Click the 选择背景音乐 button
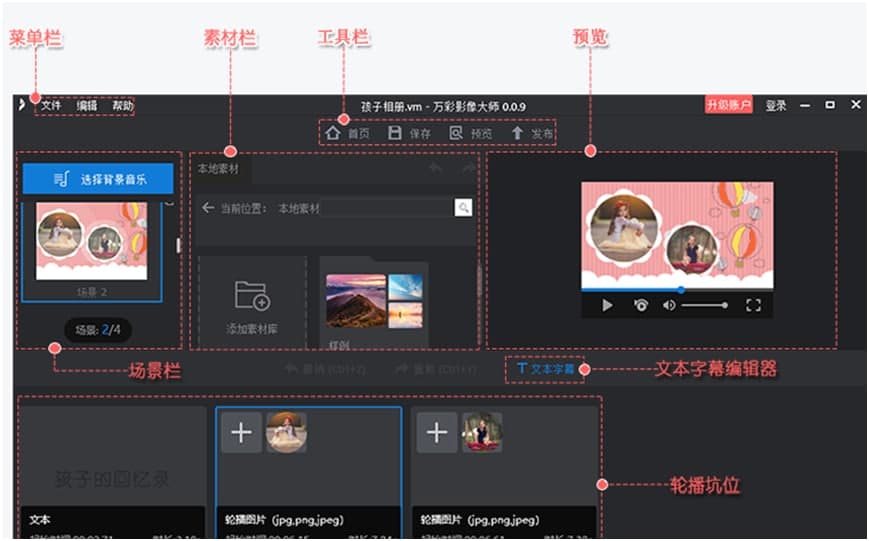This screenshot has height=541, width=869. pos(98,179)
